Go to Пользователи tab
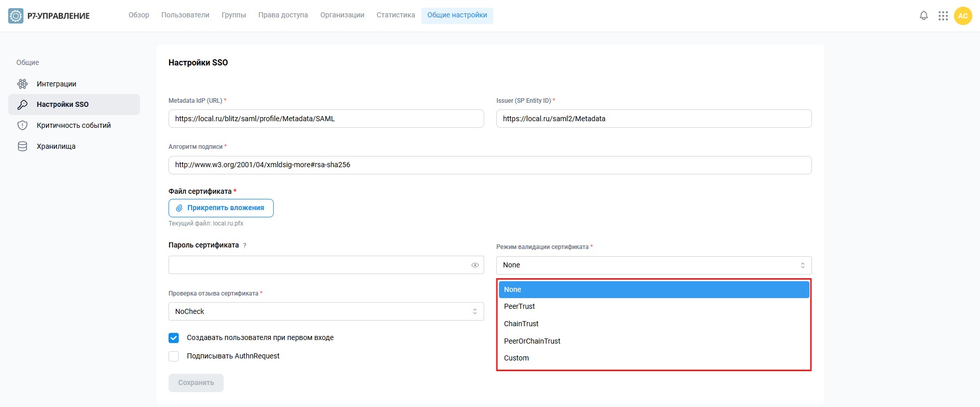The width and height of the screenshot is (980, 407). 185,15
